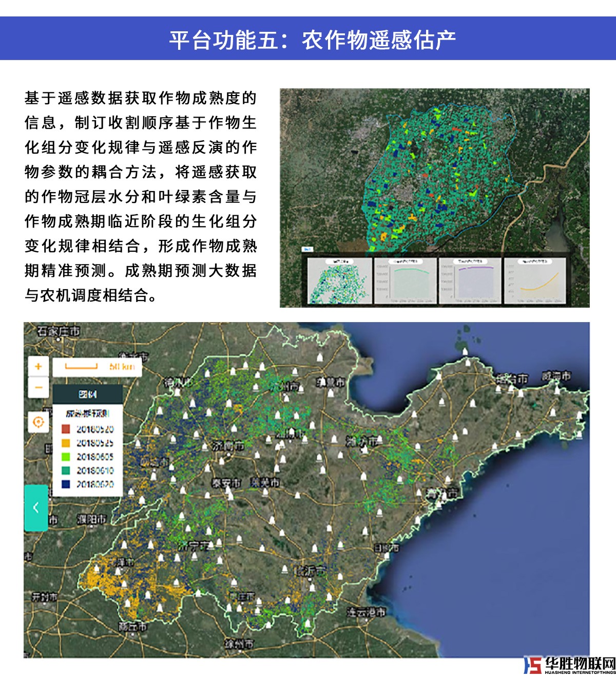Select the red 20180520 legend swatch
The width and height of the screenshot is (616, 677).
(x=66, y=429)
